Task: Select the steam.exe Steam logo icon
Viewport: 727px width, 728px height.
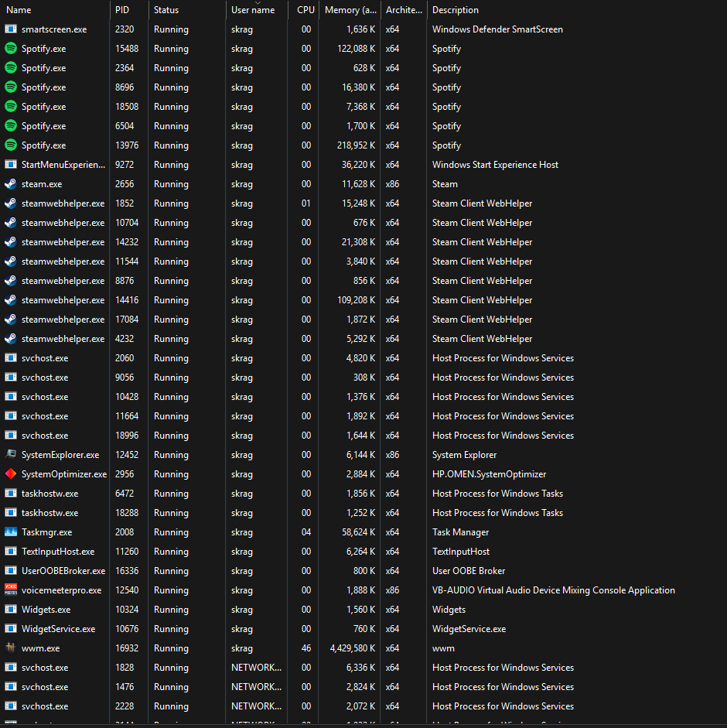Action: click(11, 184)
